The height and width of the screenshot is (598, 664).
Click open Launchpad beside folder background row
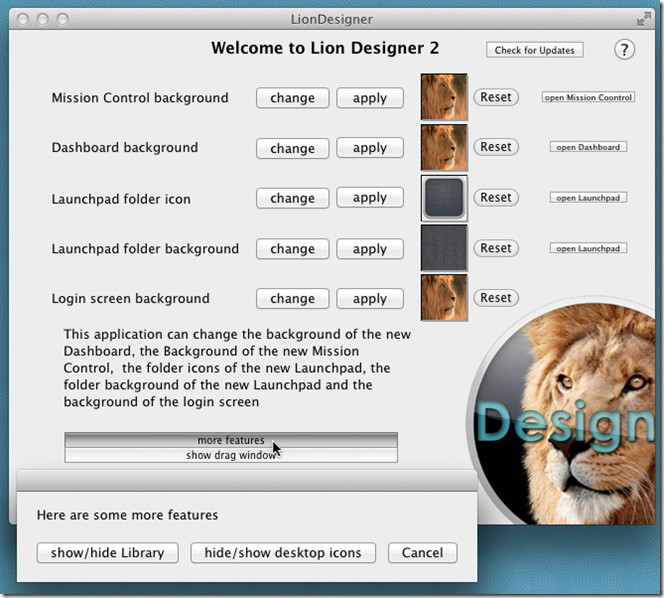click(x=588, y=248)
